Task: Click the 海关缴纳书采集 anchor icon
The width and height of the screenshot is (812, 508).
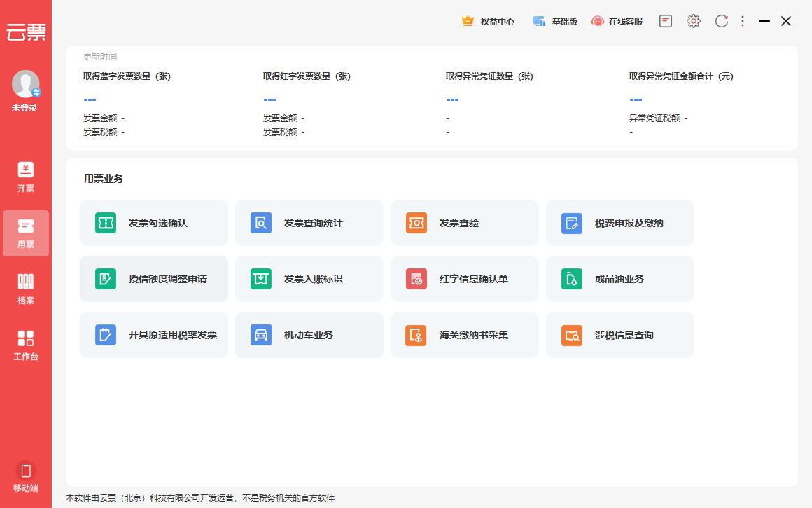Action: (x=416, y=335)
